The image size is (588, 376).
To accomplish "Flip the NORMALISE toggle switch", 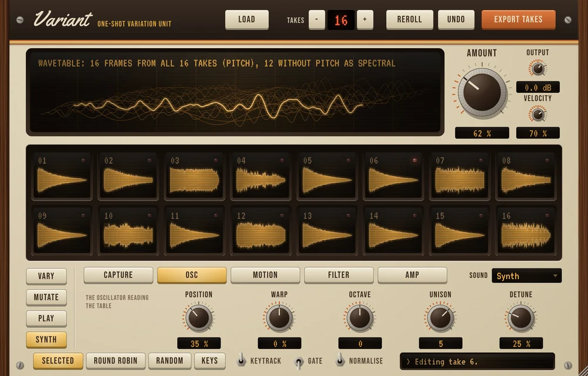I will pyautogui.click(x=340, y=360).
